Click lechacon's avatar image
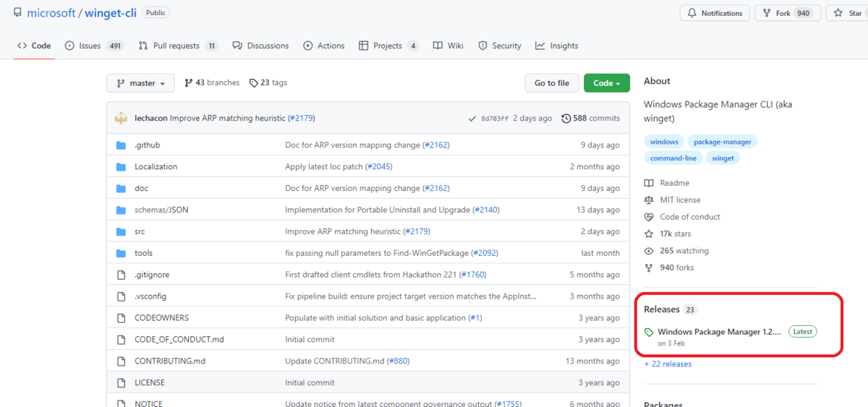The width and height of the screenshot is (868, 407). [x=122, y=118]
